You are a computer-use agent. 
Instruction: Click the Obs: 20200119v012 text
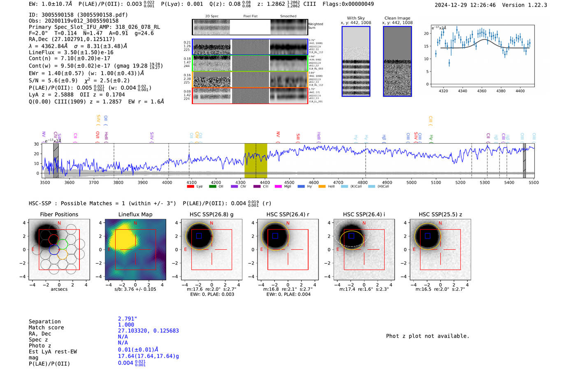tap(74, 21)
